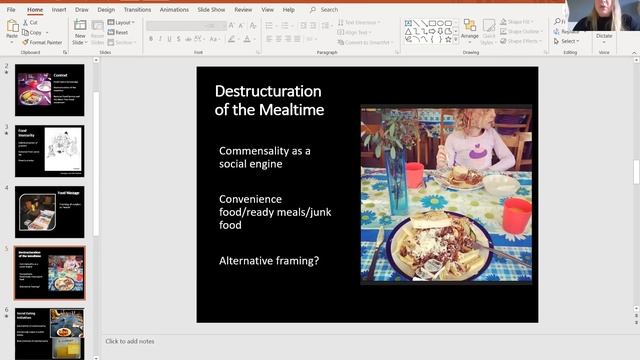Decrease the list indent level

tap(303, 26)
